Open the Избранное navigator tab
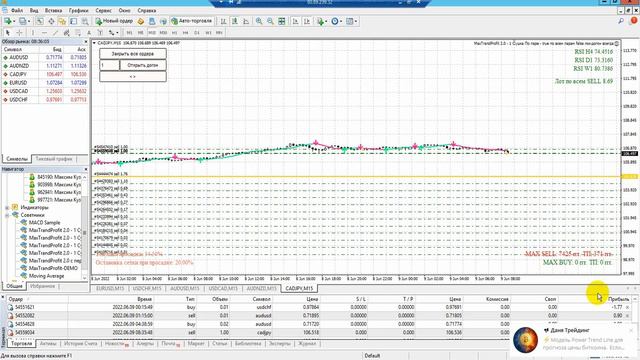Image resolution: width=640 pixels, height=360 pixels. (42, 286)
